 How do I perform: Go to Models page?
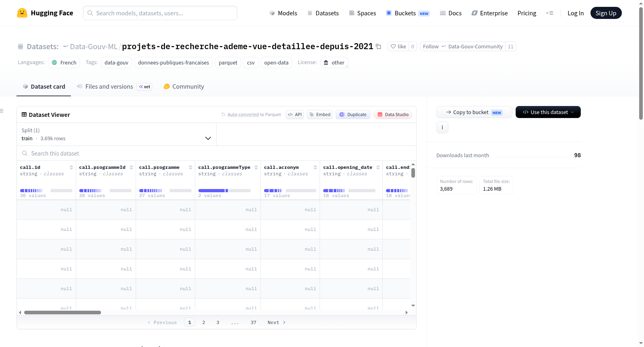[283, 13]
